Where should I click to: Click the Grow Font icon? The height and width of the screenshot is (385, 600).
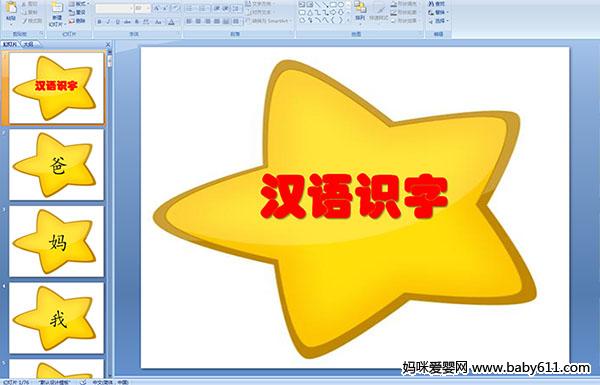pos(157,8)
